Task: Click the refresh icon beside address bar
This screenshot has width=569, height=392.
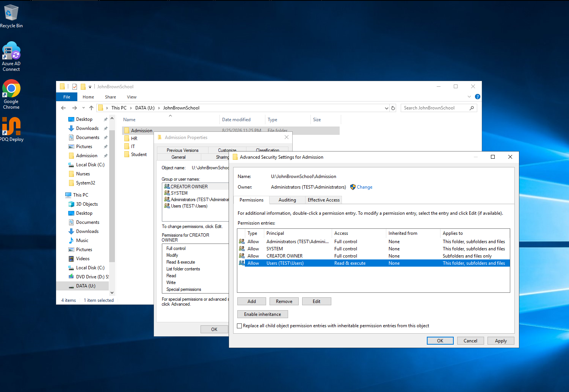Action: click(393, 108)
